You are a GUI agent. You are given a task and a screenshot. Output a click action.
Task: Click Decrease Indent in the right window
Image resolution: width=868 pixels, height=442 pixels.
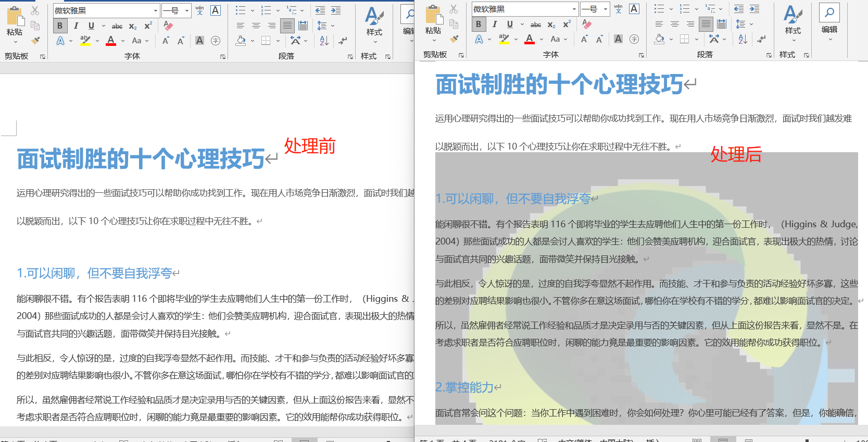coord(738,9)
